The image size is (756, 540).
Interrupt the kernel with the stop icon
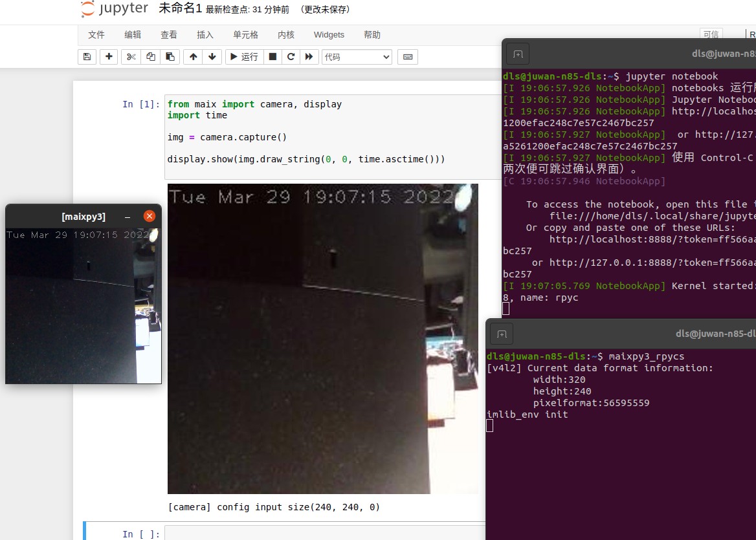272,57
